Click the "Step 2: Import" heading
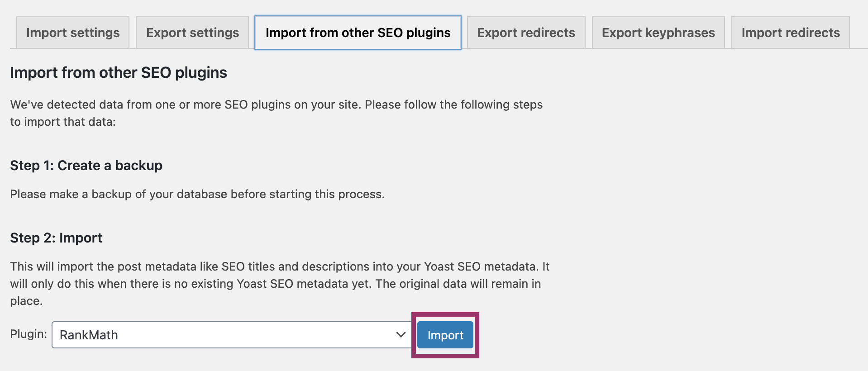Screen dimensions: 868x371 coord(56,238)
